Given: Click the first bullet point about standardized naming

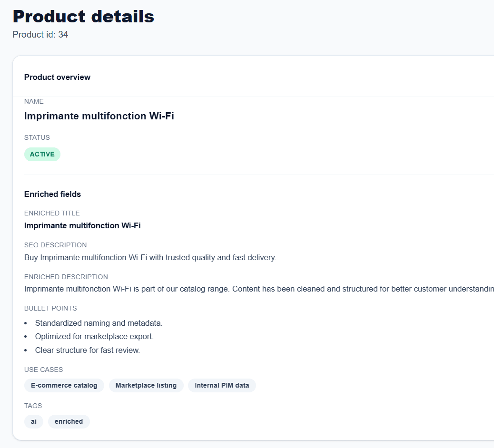Looking at the screenshot, I should click(99, 323).
